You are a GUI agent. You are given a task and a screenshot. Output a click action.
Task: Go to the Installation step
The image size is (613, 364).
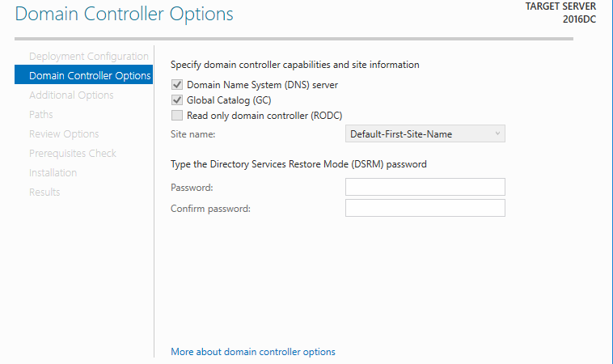click(x=53, y=173)
